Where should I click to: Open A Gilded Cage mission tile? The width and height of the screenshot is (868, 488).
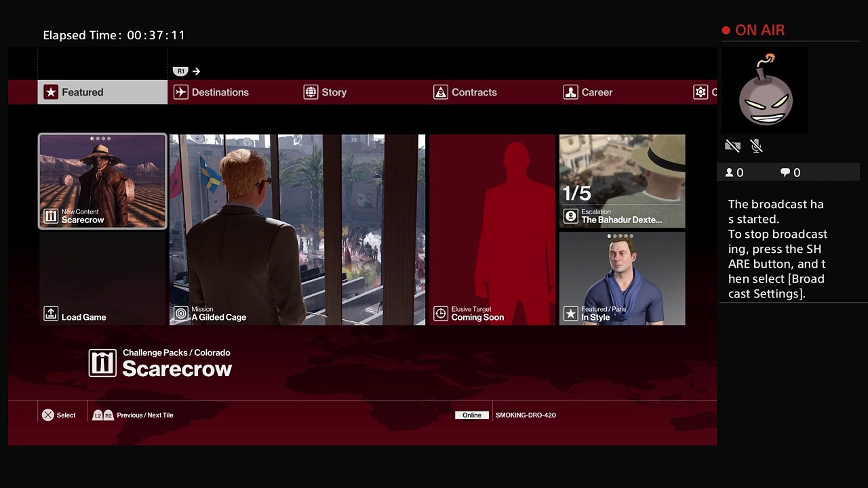click(x=297, y=230)
